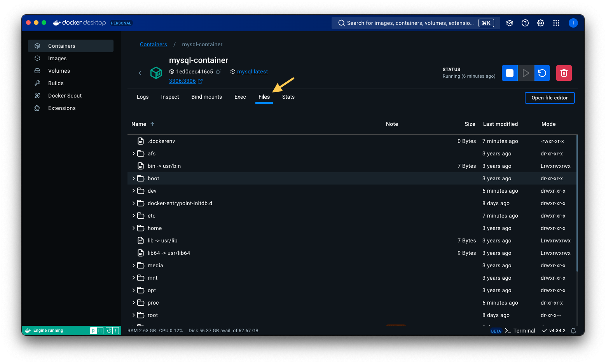Click the engine power quit icon
The height and width of the screenshot is (364, 606).
[109, 331]
